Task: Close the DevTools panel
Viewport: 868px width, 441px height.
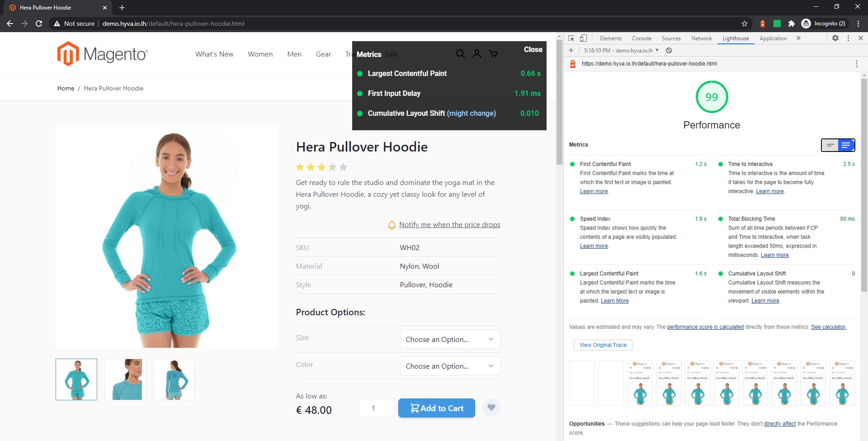Action: 861,38
